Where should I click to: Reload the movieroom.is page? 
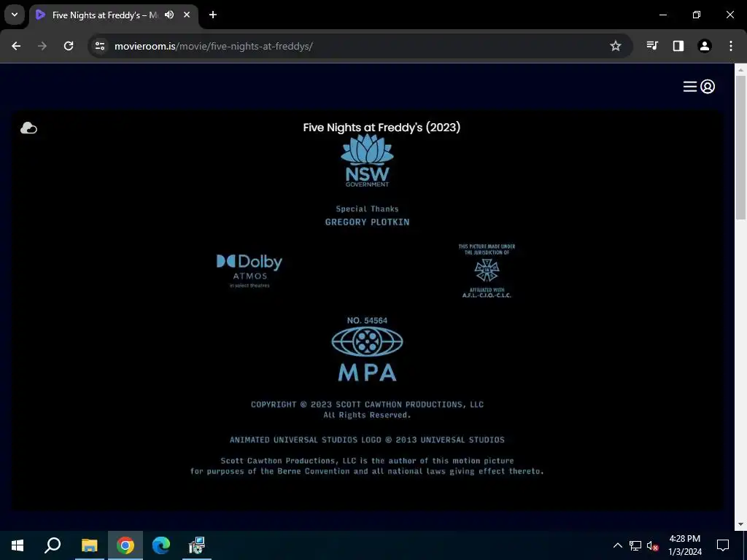pyautogui.click(x=69, y=46)
